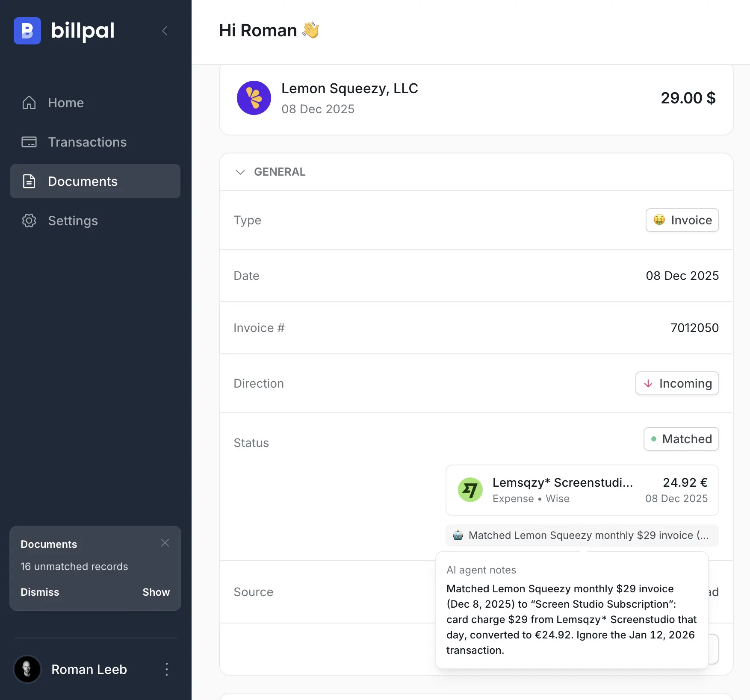This screenshot has width=750, height=700.
Task: Click the 16 unmatched records text
Action: pos(74,566)
